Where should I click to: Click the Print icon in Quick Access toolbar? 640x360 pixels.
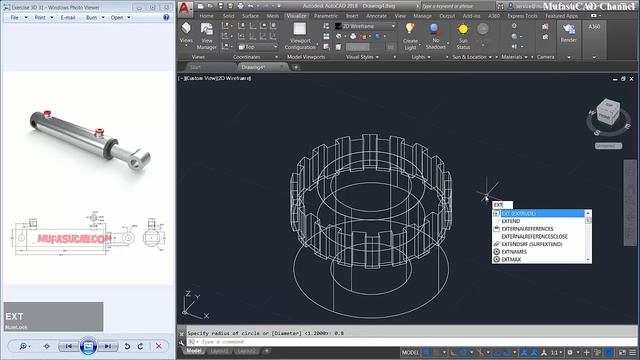pos(240,6)
